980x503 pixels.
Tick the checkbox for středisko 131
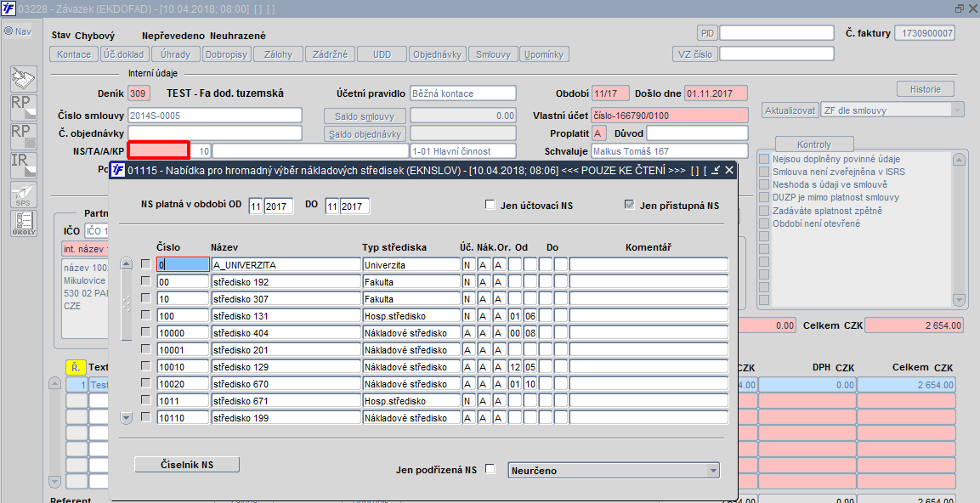pos(145,315)
